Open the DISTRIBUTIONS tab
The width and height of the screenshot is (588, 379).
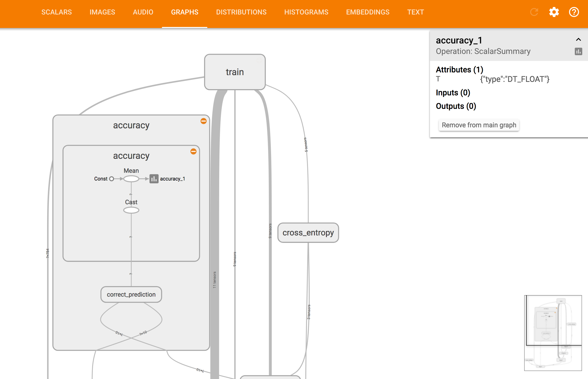[241, 12]
